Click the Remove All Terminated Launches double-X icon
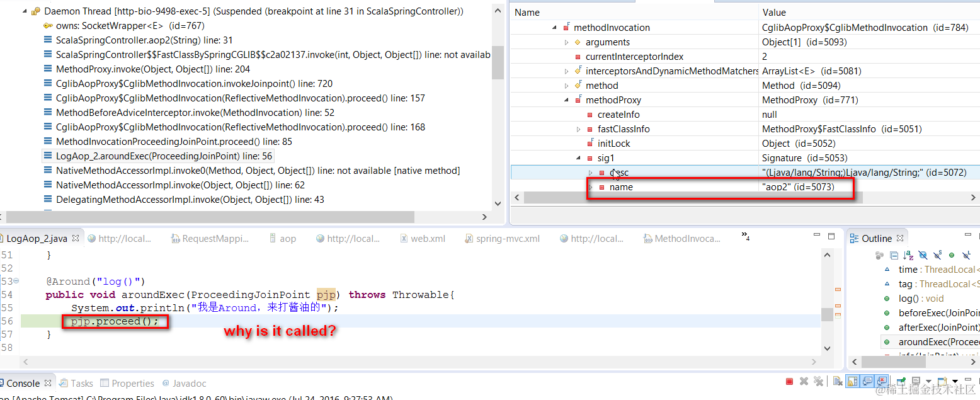The height and width of the screenshot is (400, 980). [819, 382]
